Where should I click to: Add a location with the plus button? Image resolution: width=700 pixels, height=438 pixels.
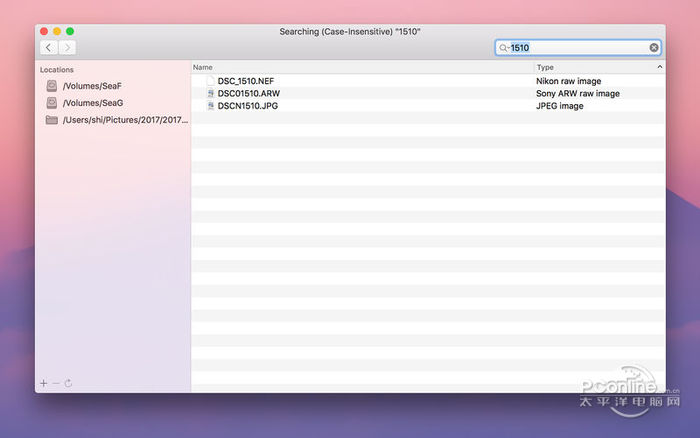tap(43, 383)
